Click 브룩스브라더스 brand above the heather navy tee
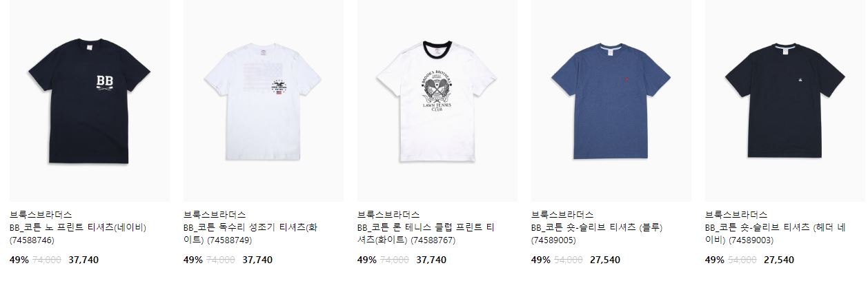Screen dimensions: 868x290 click(736, 215)
